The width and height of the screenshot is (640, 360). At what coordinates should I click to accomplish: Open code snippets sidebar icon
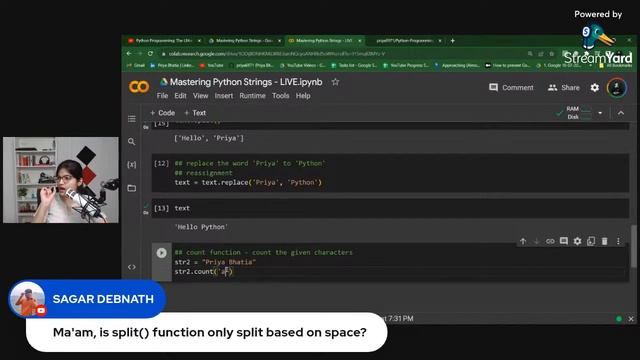pos(131,267)
